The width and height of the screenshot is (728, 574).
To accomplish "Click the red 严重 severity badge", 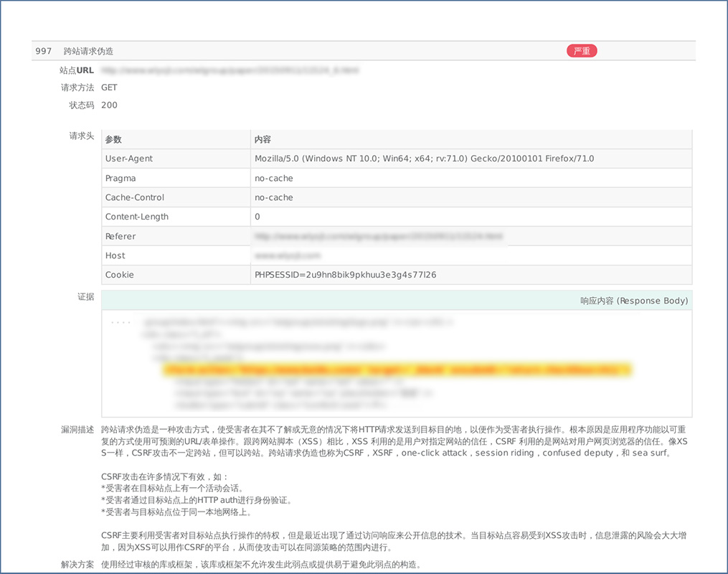I will point(582,51).
